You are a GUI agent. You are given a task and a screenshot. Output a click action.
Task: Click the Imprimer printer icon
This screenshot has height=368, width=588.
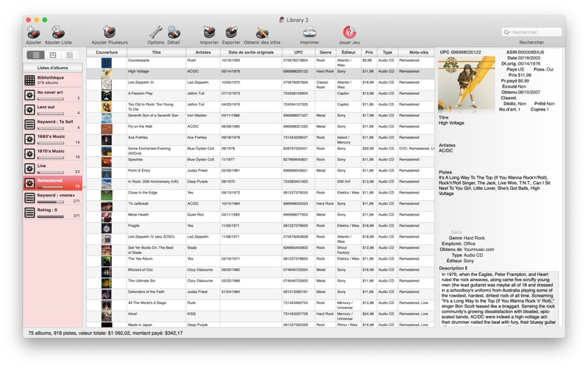[309, 32]
